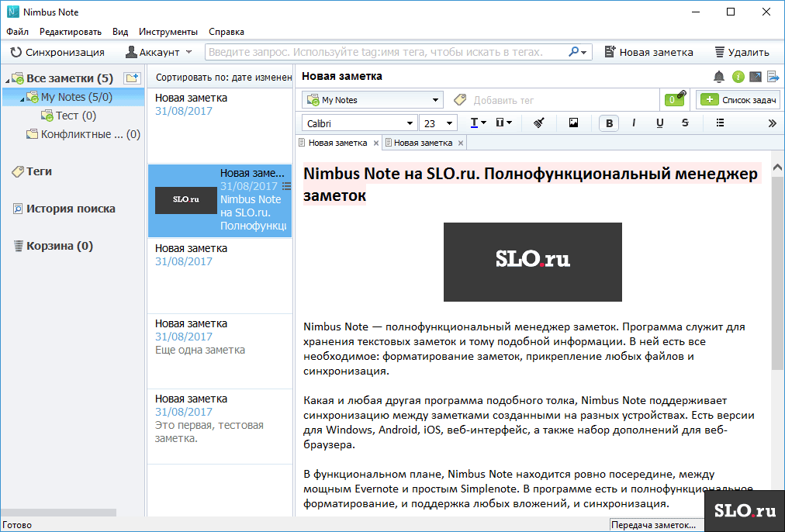Click the insert image icon

574,123
